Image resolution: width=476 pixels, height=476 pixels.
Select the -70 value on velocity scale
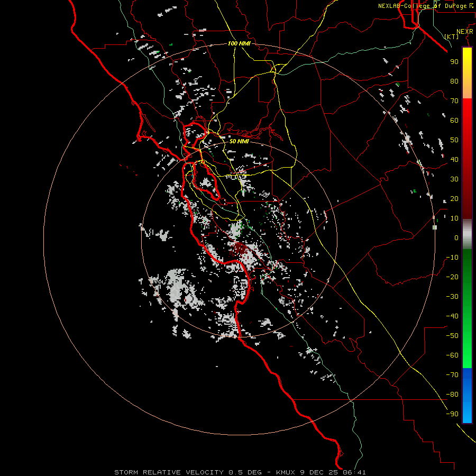(452, 374)
